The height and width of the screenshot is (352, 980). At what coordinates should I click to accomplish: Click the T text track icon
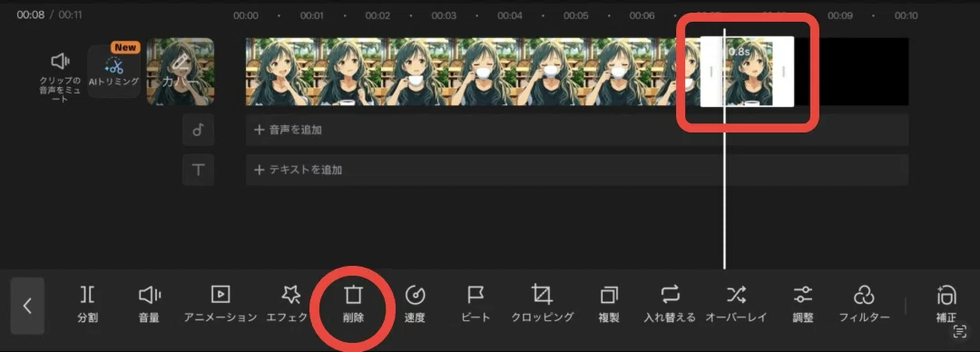(x=198, y=170)
